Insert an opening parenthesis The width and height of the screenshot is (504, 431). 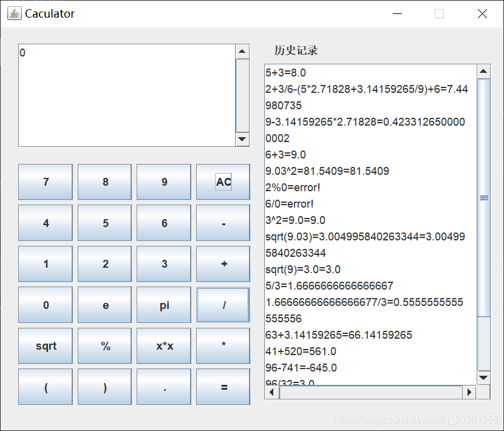pos(46,387)
